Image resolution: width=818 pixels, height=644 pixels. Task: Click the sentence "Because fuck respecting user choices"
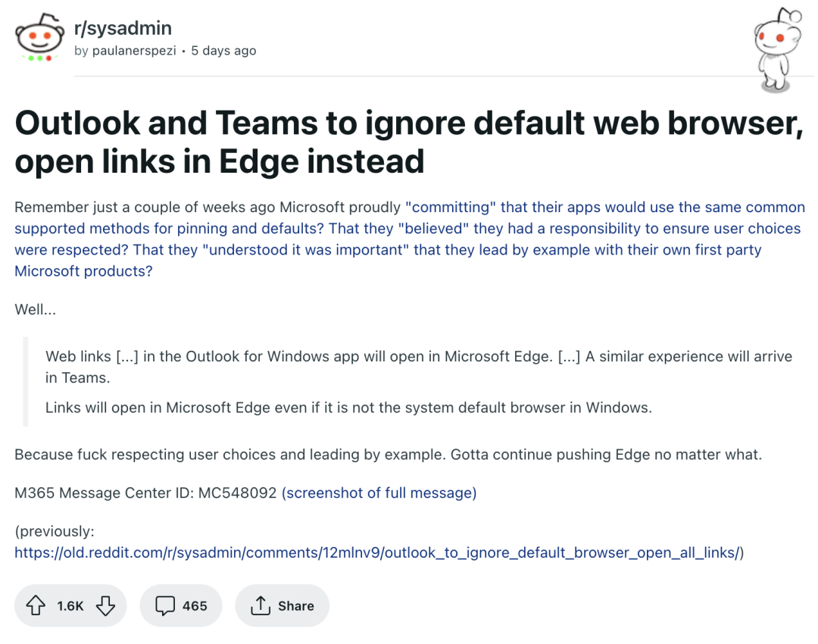point(388,455)
